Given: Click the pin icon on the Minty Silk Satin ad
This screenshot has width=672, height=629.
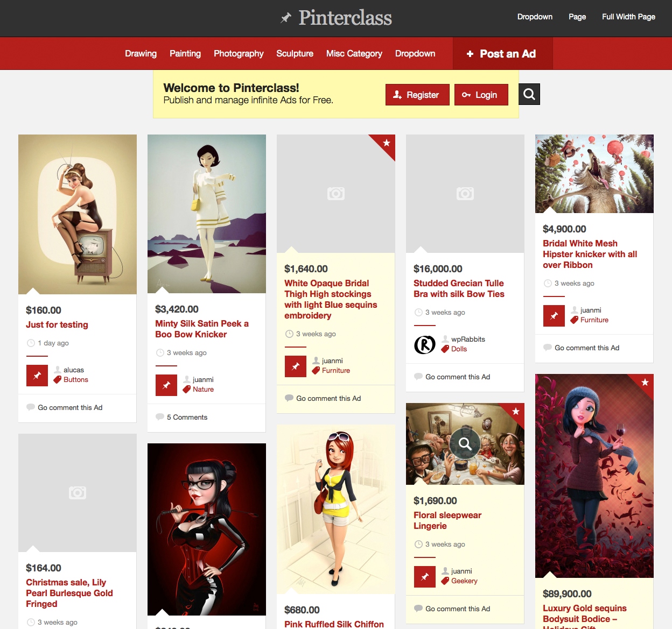Looking at the screenshot, I should point(166,385).
